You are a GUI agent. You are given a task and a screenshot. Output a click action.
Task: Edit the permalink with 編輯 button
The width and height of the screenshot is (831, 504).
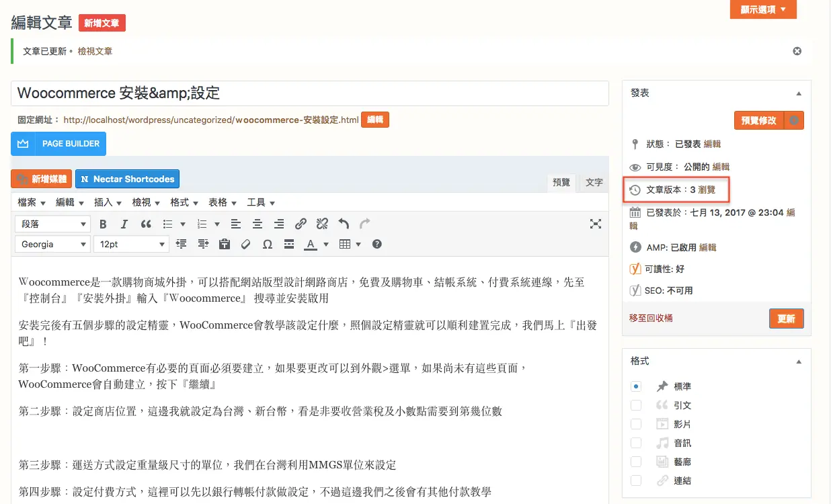375,120
